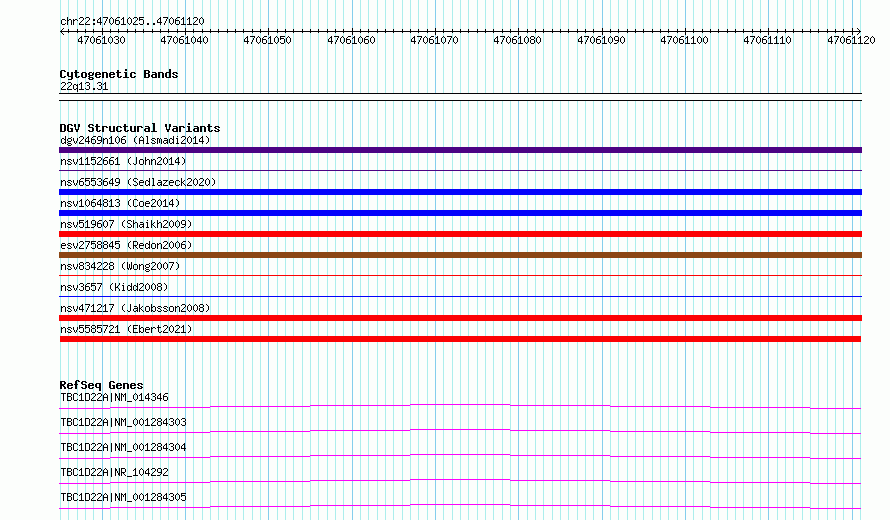The height and width of the screenshot is (520, 890).
Task: Click the thin red nsv834228 variant line
Action: 460,275
